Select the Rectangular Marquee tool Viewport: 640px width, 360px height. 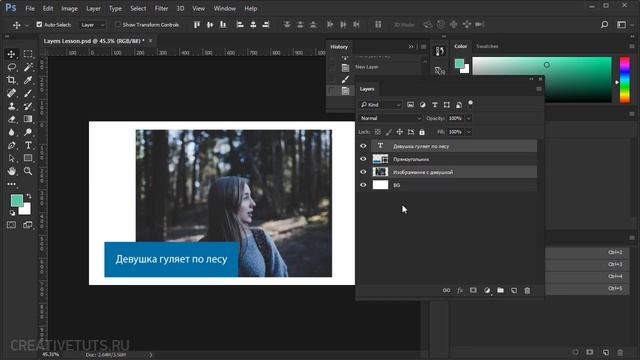[28, 54]
